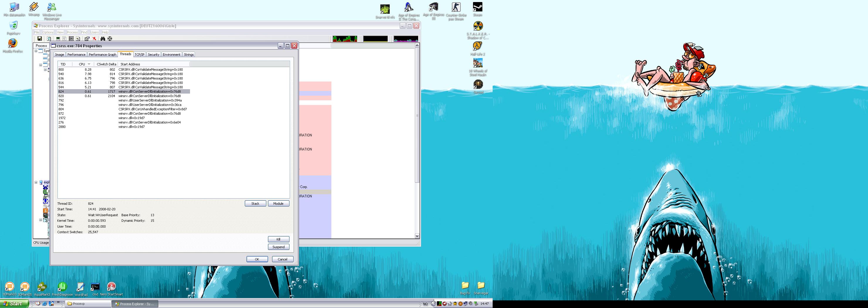Click the Suspend button
Image resolution: width=868 pixels, height=308 pixels.
(x=278, y=247)
